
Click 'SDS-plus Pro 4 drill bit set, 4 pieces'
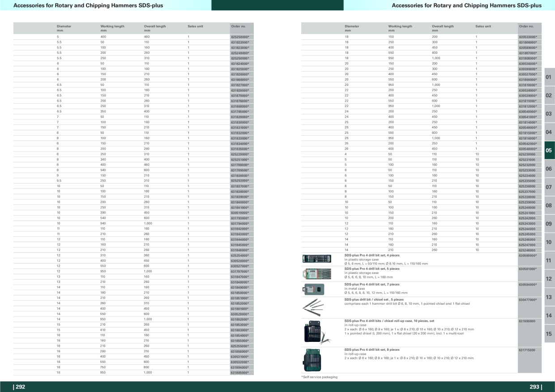pos(371,255)
